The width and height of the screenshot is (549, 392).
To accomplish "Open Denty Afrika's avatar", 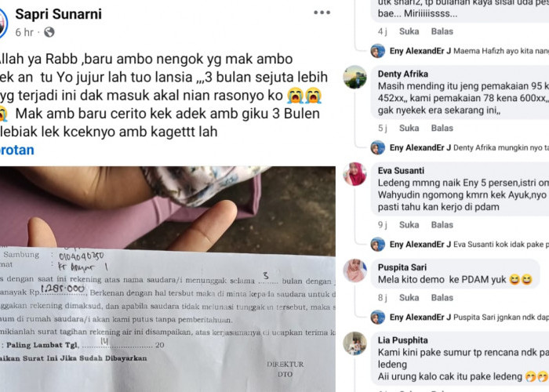I will click(x=355, y=77).
